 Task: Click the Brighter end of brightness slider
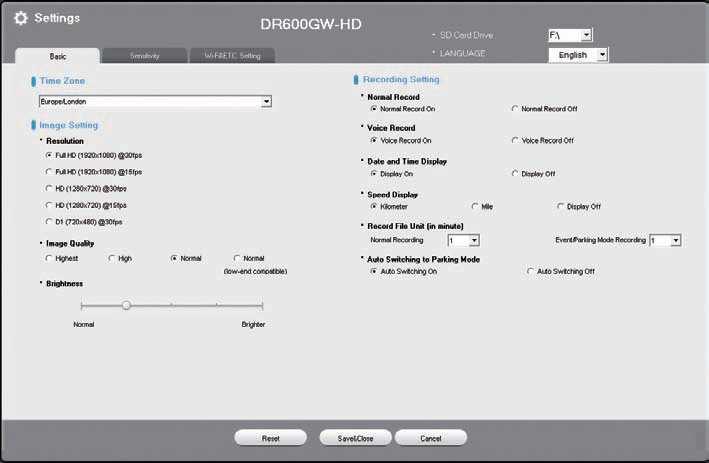[262, 306]
